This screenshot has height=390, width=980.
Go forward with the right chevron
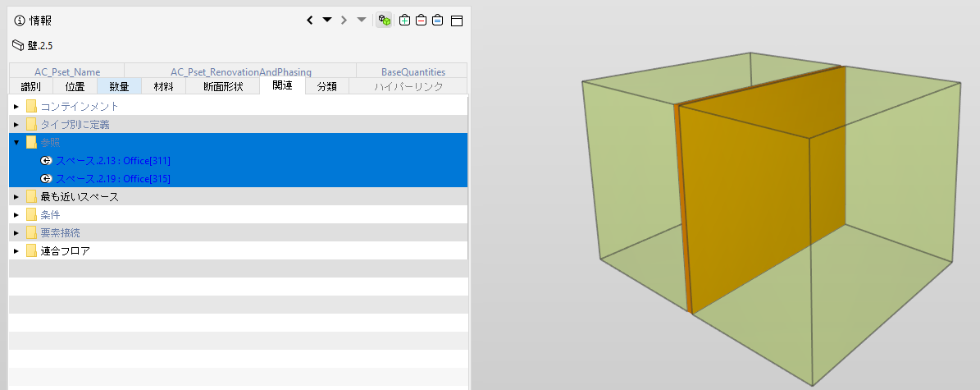pos(344,20)
